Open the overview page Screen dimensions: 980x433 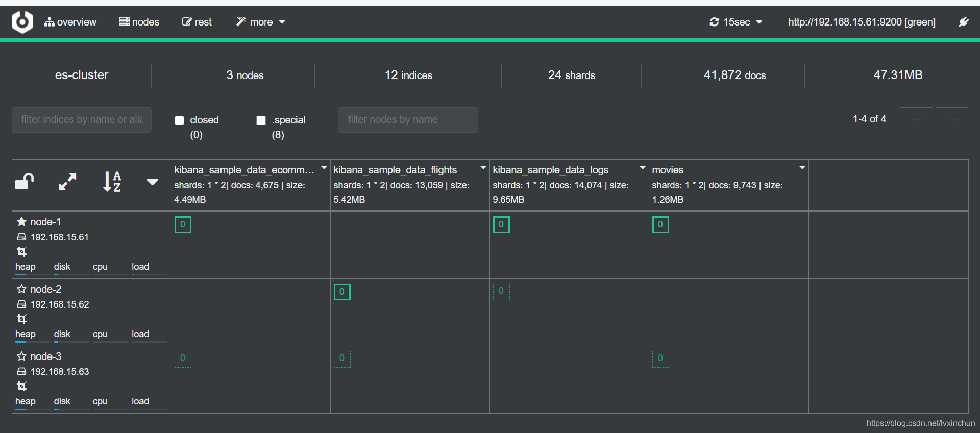click(x=70, y=22)
